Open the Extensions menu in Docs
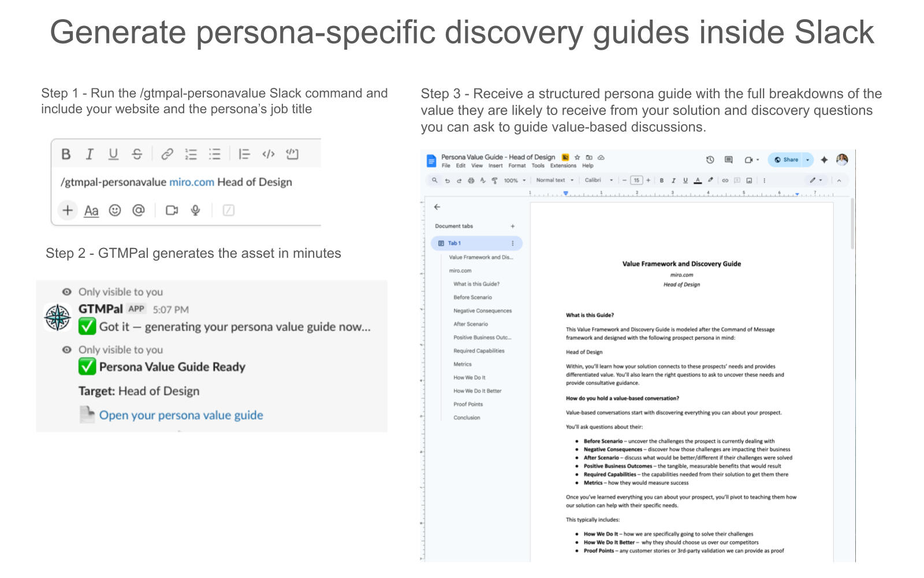Screen dimensions: 924x578 click(563, 166)
